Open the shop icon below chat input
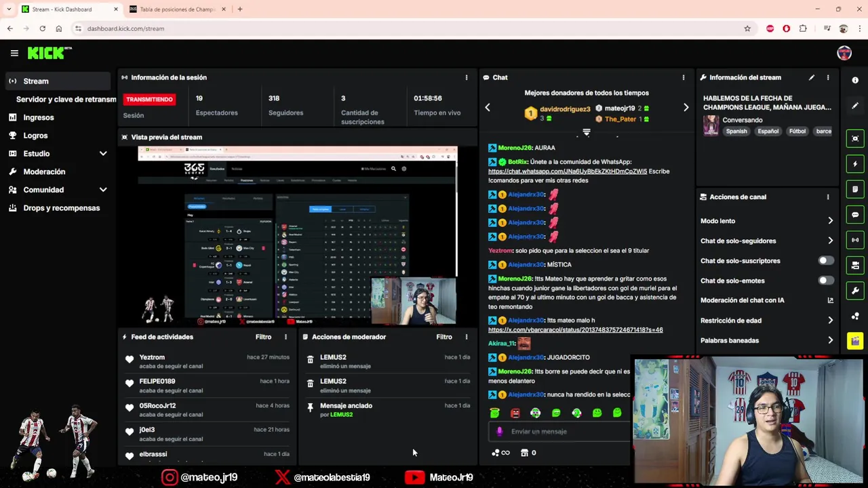The image size is (868, 488). tap(524, 453)
